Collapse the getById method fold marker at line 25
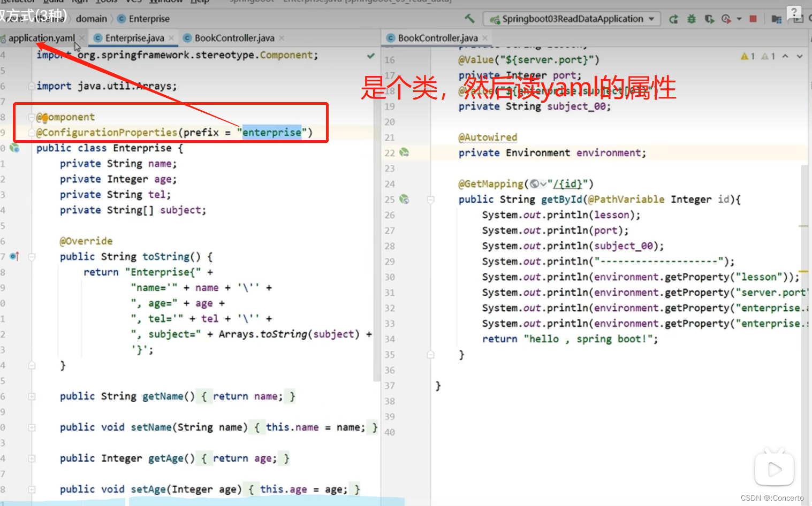This screenshot has width=812, height=506. [430, 200]
